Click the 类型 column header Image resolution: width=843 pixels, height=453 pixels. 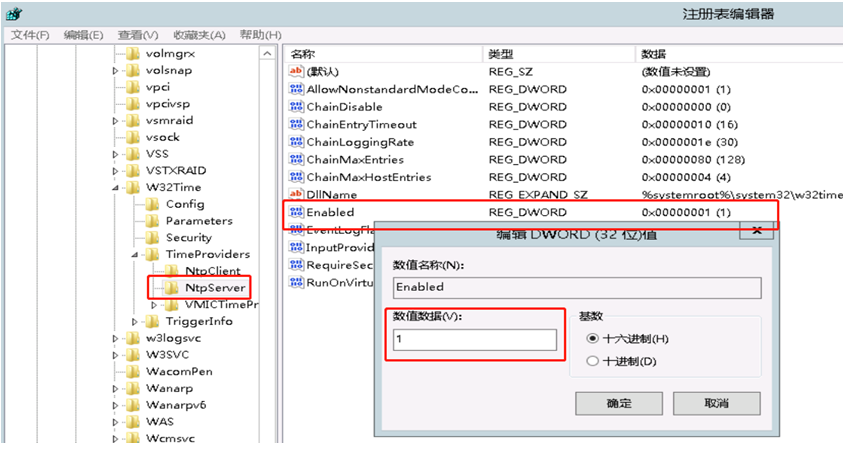pyautogui.click(x=559, y=54)
